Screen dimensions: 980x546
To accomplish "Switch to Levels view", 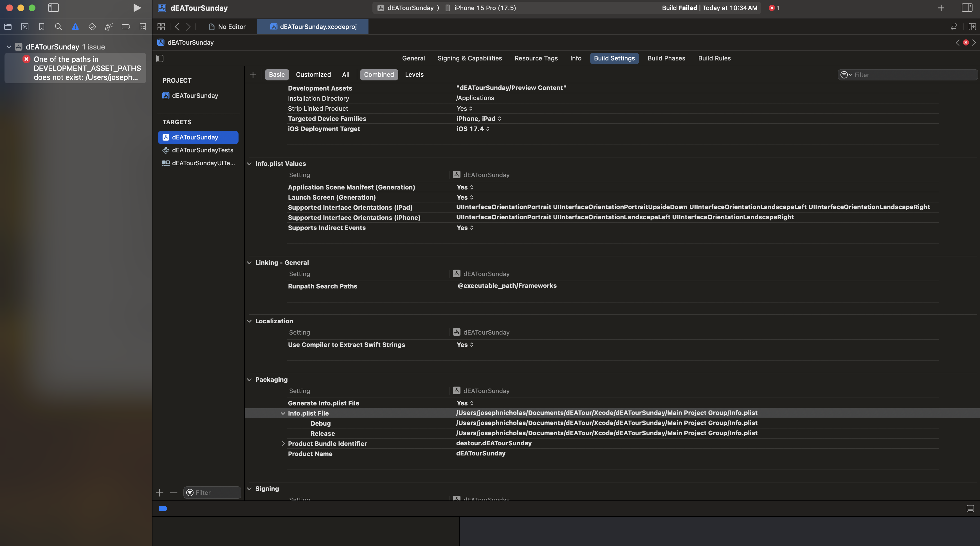I will point(414,75).
